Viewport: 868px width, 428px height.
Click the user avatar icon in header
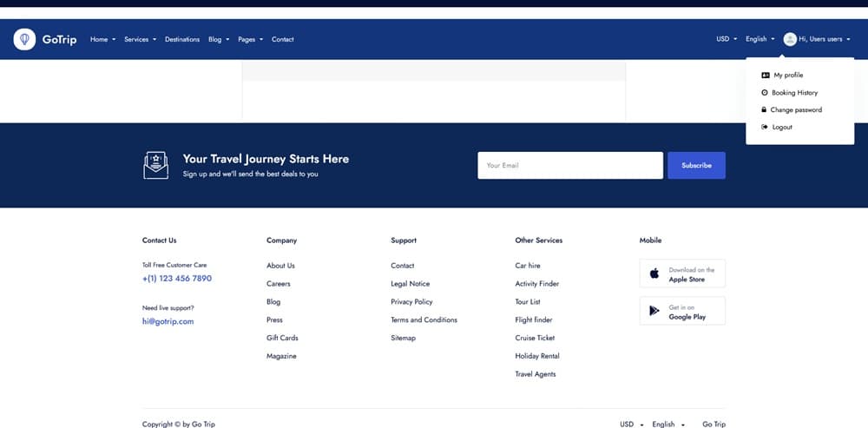[789, 39]
